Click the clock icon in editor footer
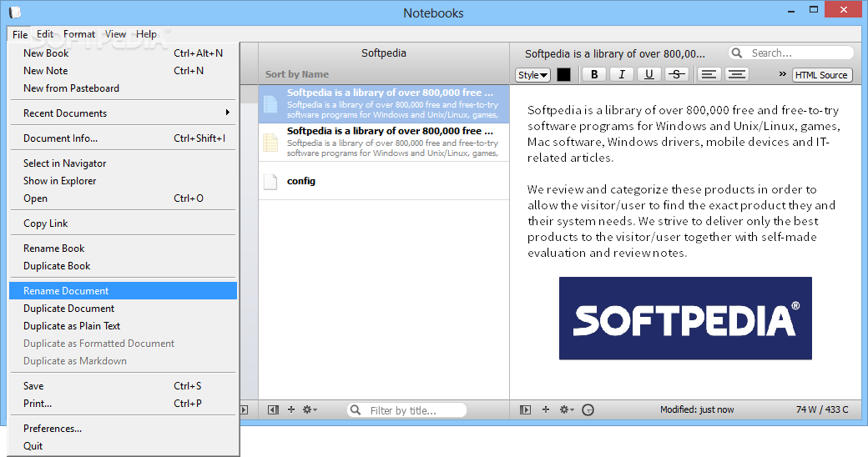Viewport: 868px width, 457px height. pos(588,410)
